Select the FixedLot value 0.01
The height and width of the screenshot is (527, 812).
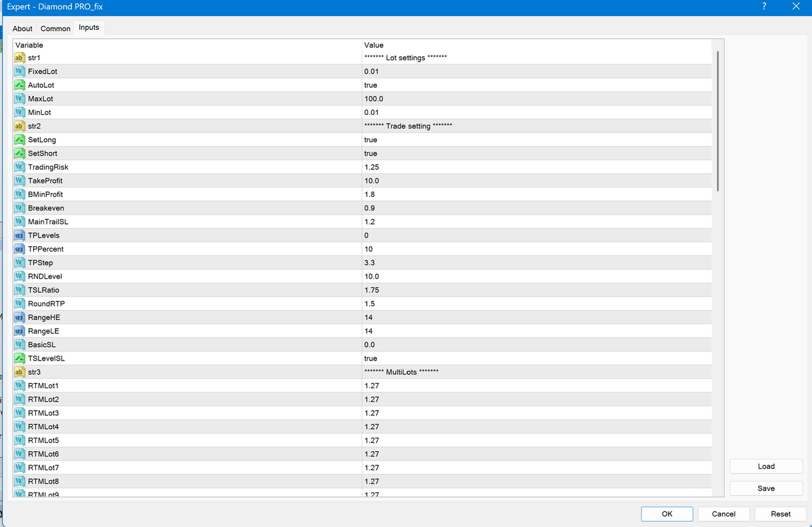pyautogui.click(x=371, y=71)
